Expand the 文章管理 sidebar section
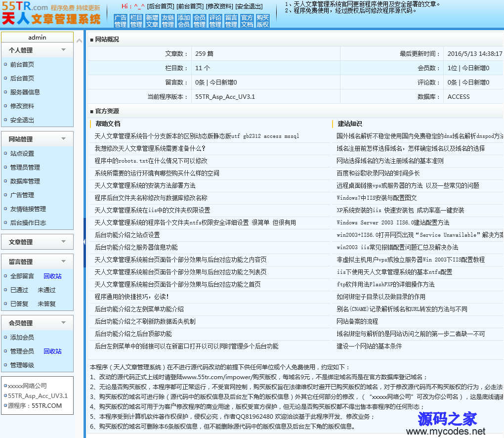This screenshot has width=504, height=438. point(37,242)
